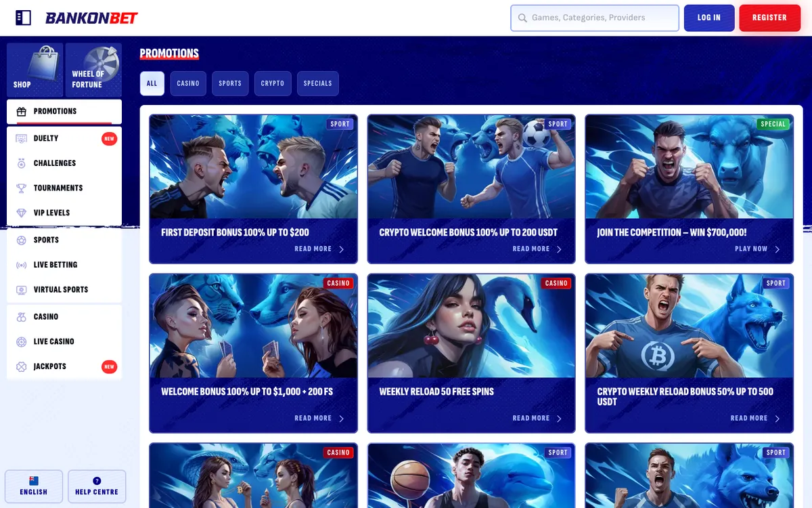Click the Jackpots icon

(22, 366)
